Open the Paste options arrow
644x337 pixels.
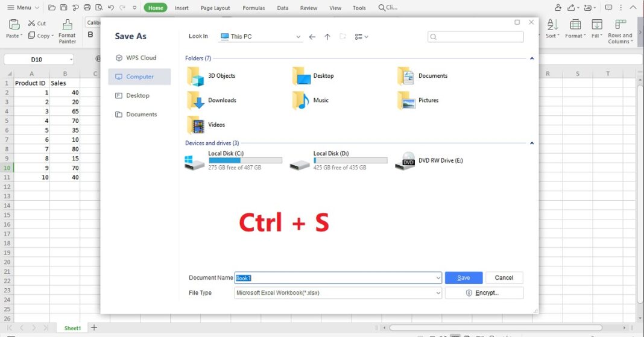point(20,36)
